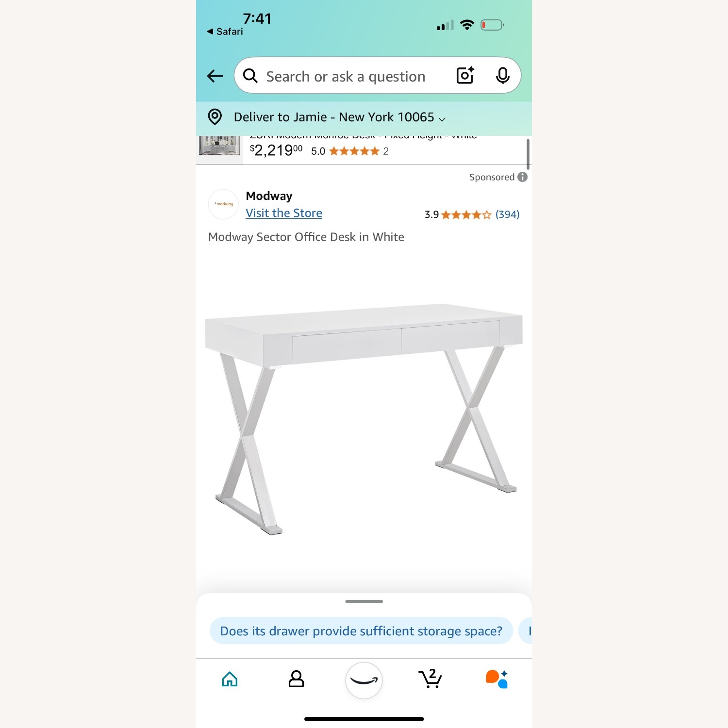Open the Modway brand logo
Screen dimensions: 728x728
[223, 204]
